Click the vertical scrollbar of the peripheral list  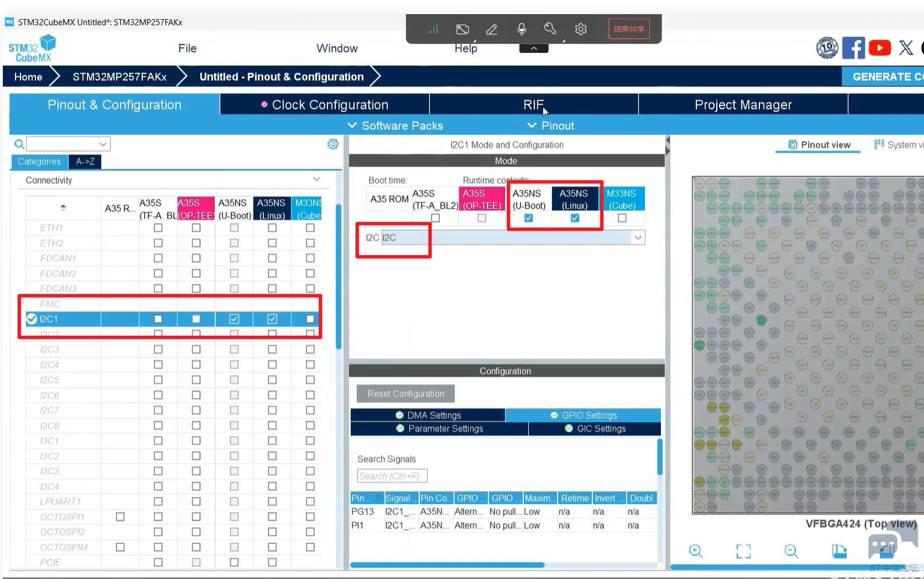339,276
